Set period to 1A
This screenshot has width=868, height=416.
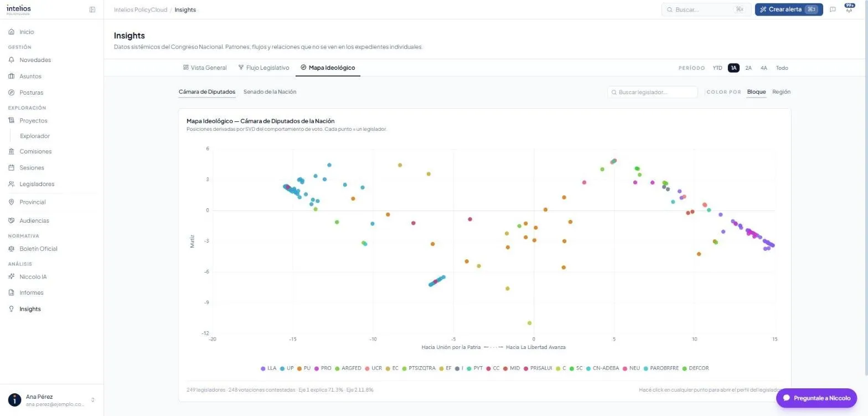[x=733, y=68]
